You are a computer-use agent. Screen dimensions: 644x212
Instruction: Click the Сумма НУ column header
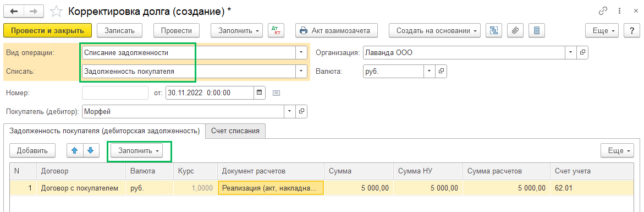[428, 171]
